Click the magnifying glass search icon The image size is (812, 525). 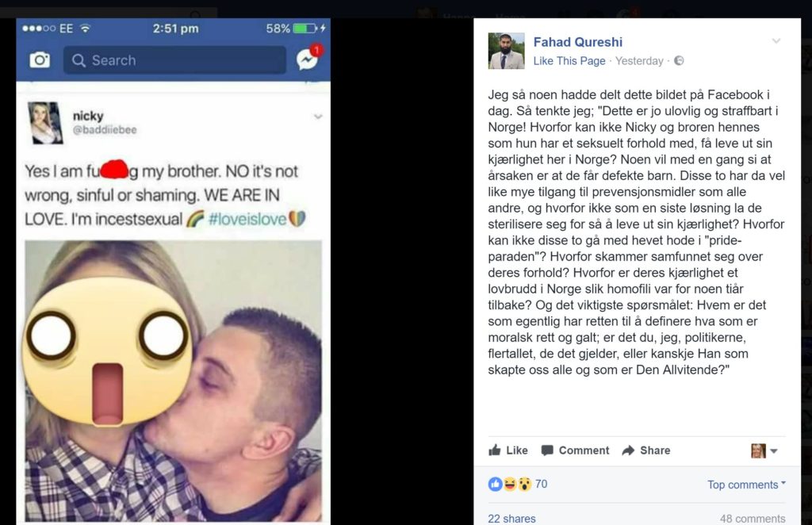pyautogui.click(x=79, y=60)
